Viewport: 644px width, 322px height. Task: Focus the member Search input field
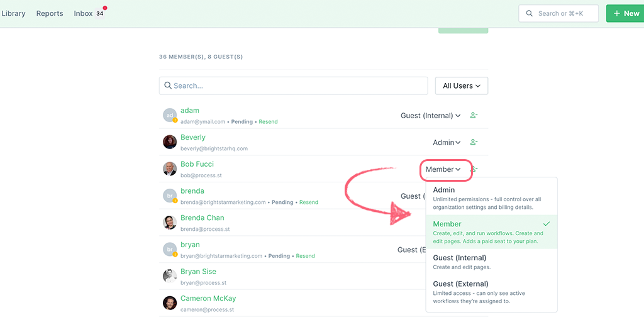(x=293, y=86)
